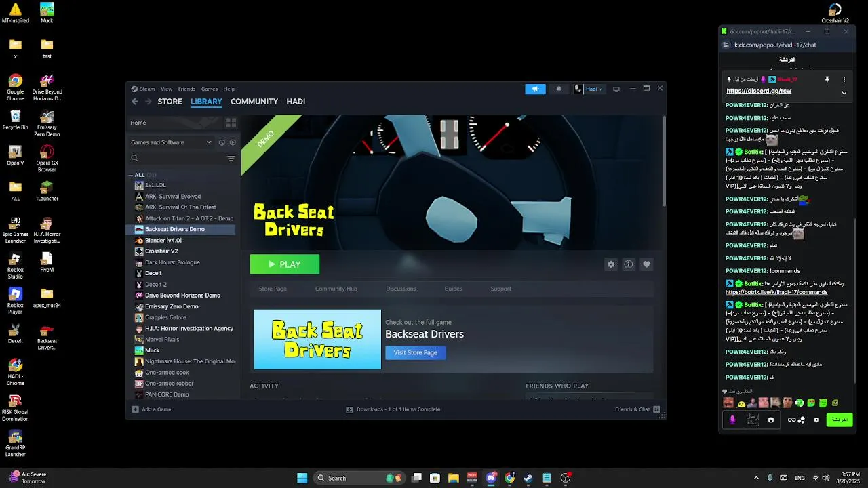Go back using Steam's back arrow
The height and width of the screenshot is (488, 868).
(x=135, y=102)
